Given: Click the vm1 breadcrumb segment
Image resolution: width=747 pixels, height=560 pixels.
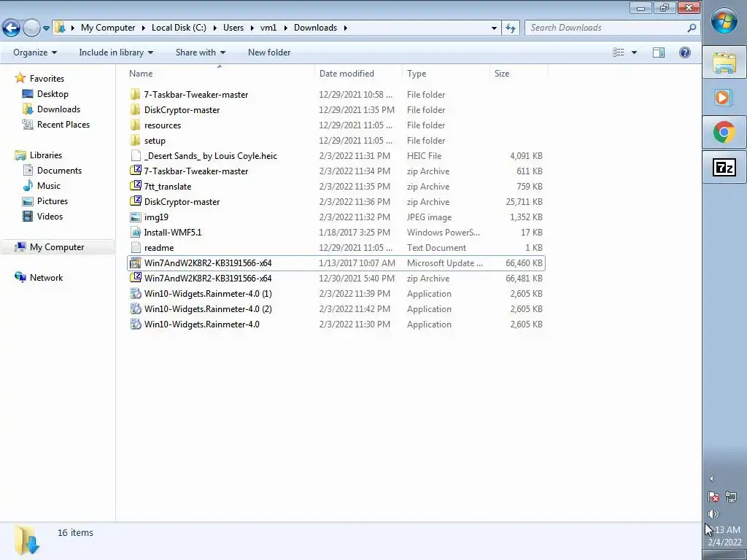Looking at the screenshot, I should 268,28.
